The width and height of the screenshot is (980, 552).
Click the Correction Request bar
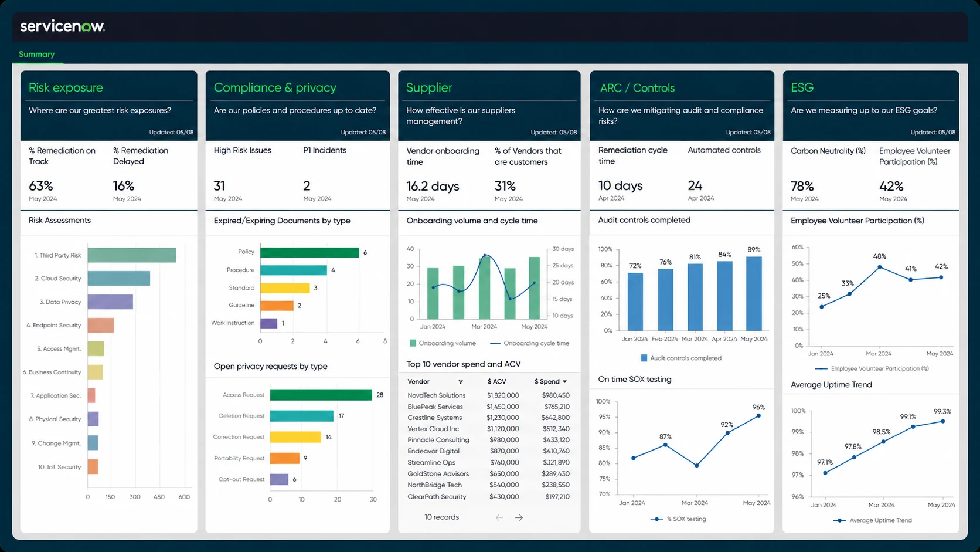click(295, 437)
